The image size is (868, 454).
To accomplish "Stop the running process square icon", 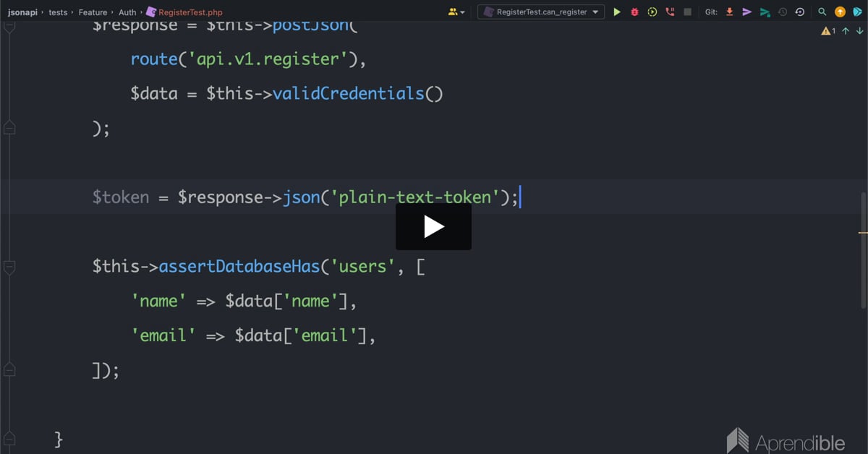I will (687, 12).
